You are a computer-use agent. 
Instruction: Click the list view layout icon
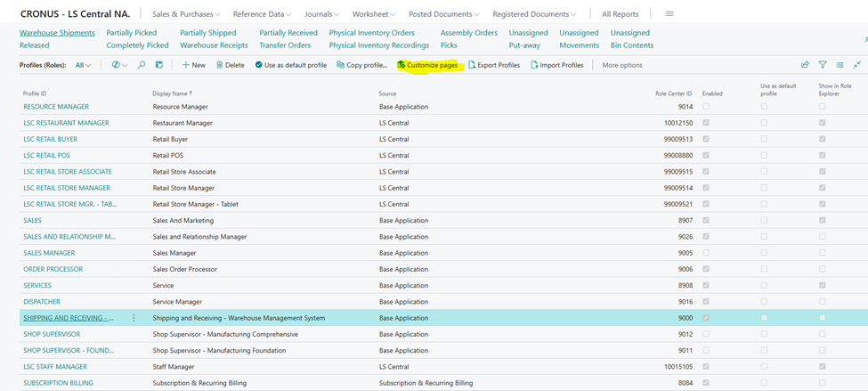pyautogui.click(x=840, y=65)
